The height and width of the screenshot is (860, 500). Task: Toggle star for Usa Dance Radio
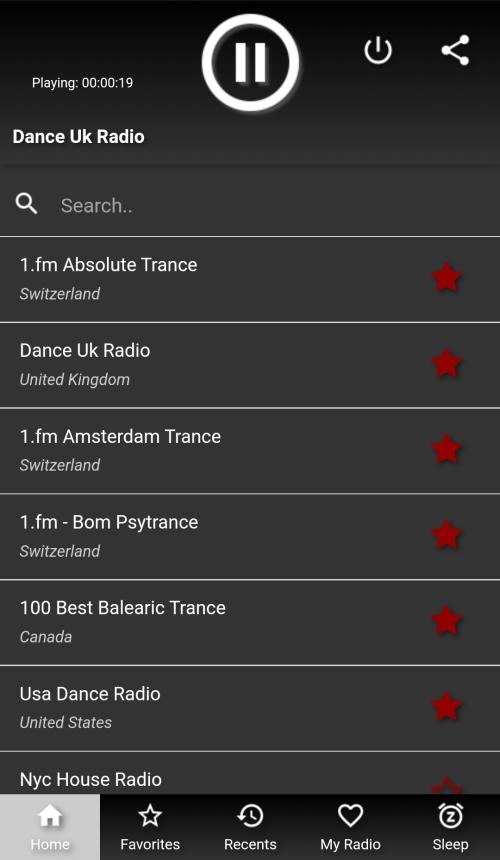[446, 706]
